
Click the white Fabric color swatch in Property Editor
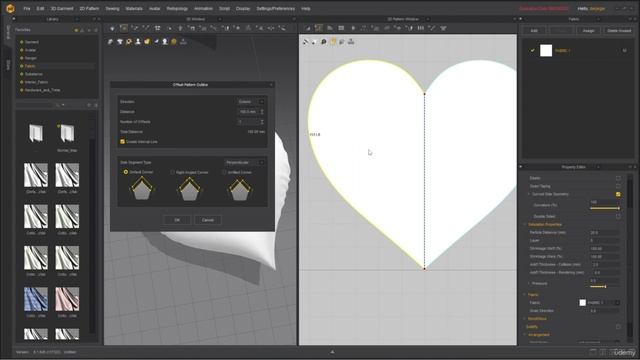coord(582,302)
